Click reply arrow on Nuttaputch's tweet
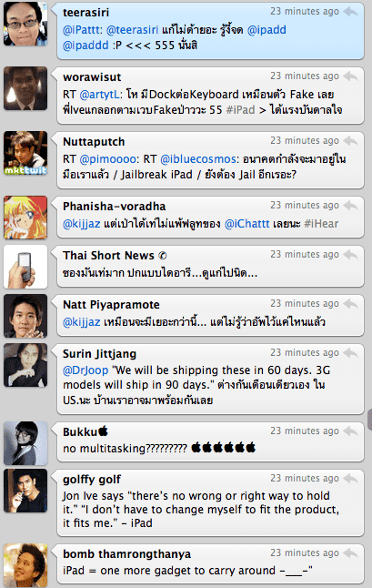This screenshot has width=372, height=588. [x=351, y=141]
